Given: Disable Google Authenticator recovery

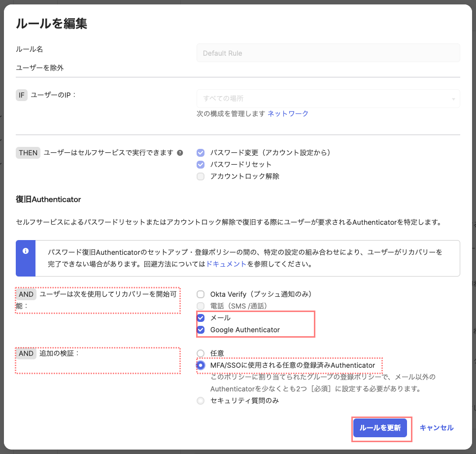Looking at the screenshot, I should click(200, 330).
